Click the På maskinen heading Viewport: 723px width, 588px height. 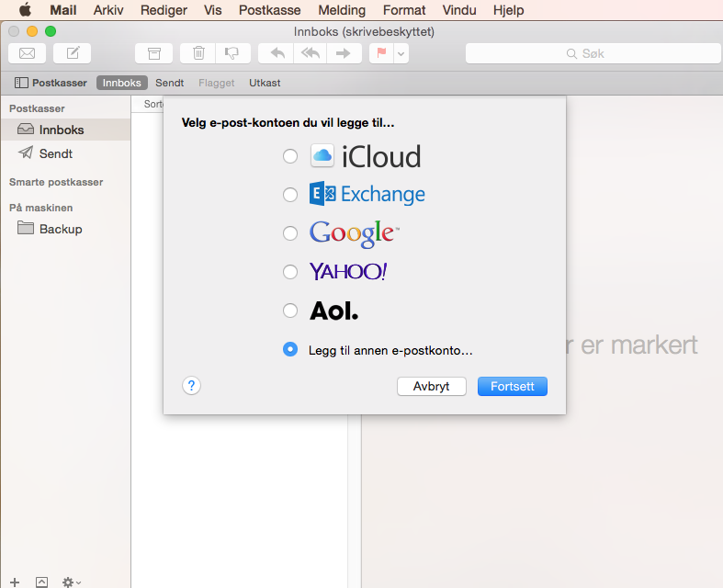coord(41,208)
